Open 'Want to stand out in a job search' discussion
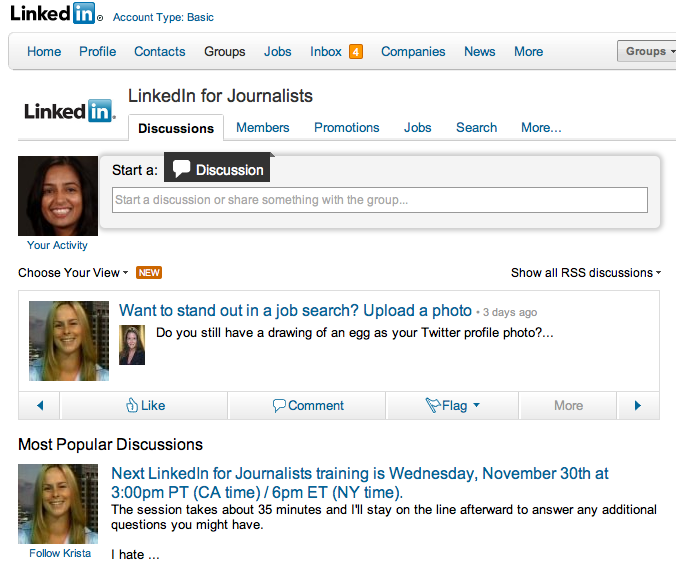 (x=295, y=310)
